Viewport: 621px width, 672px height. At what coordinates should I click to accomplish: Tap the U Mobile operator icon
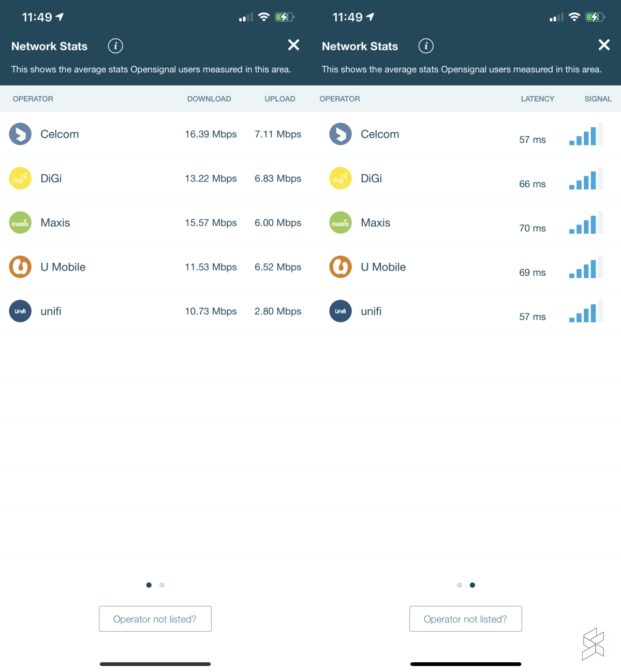20,267
